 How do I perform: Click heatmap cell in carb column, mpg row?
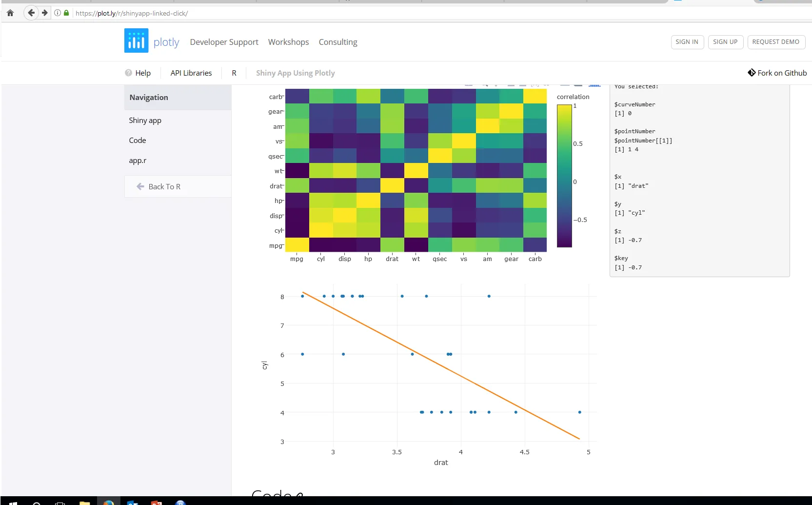point(535,244)
